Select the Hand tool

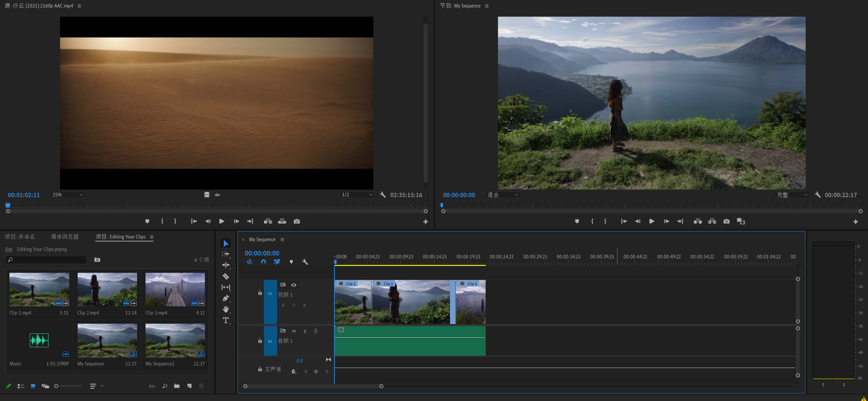[x=226, y=309]
